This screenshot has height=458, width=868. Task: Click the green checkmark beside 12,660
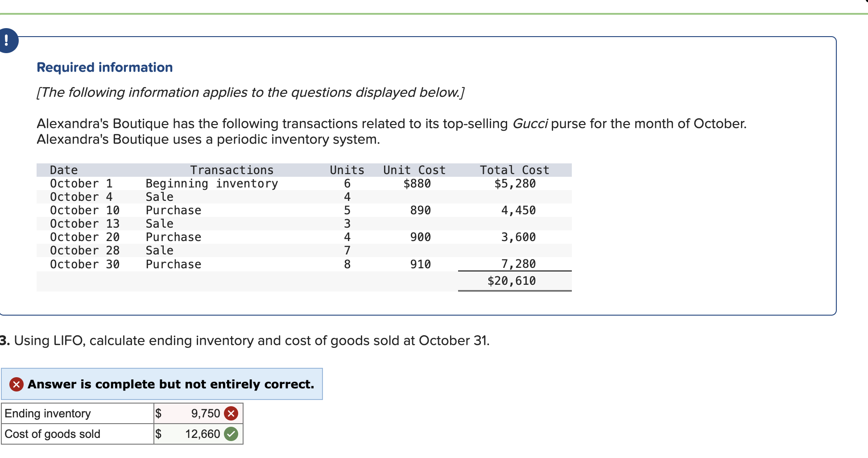point(231,434)
